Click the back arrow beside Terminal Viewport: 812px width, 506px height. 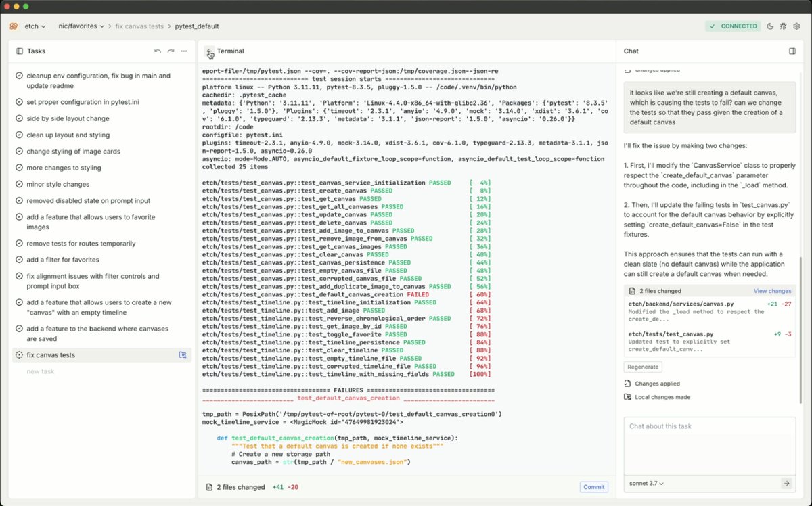pyautogui.click(x=210, y=51)
